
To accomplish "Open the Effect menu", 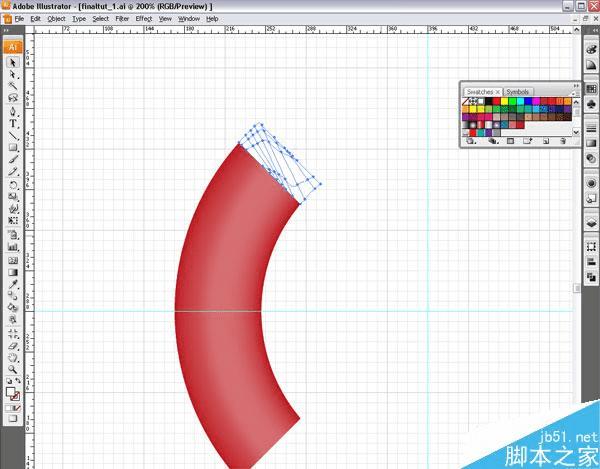I will 144,19.
